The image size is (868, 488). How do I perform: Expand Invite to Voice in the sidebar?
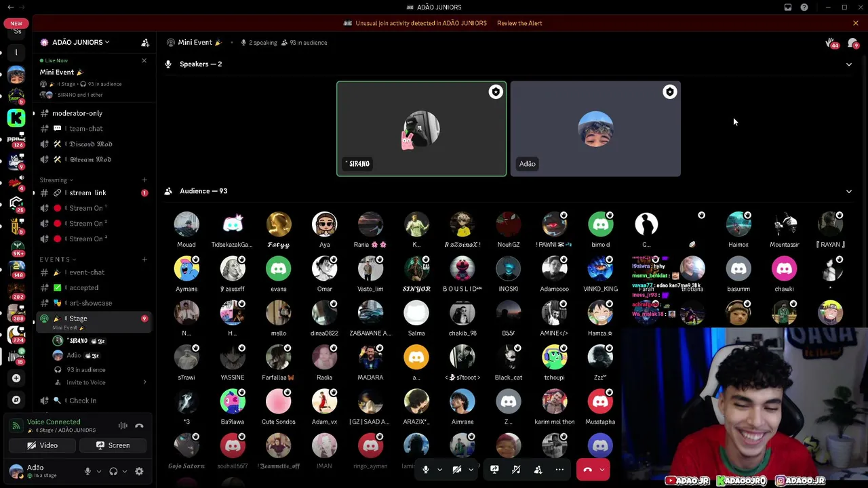pos(100,382)
